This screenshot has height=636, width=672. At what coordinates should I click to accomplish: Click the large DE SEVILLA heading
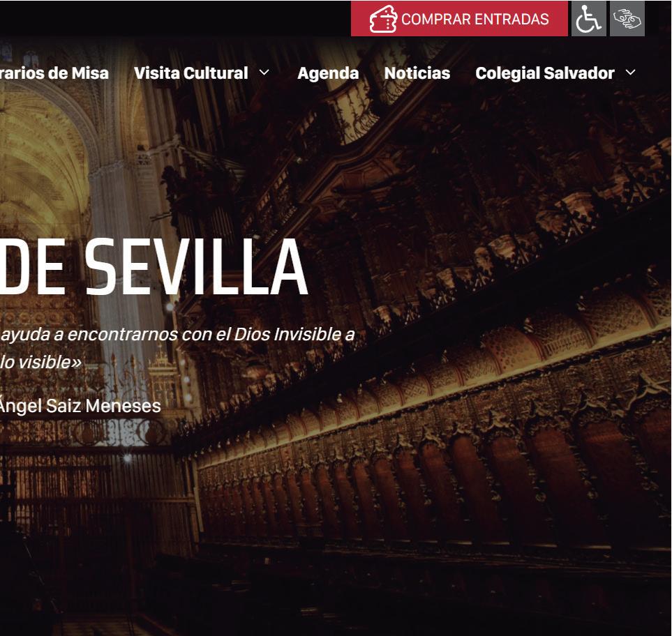(x=154, y=267)
